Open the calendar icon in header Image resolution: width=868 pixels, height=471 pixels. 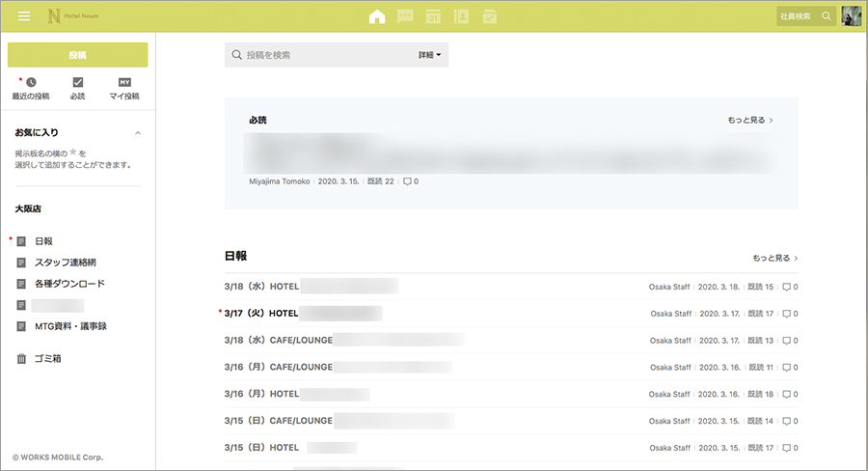433,16
